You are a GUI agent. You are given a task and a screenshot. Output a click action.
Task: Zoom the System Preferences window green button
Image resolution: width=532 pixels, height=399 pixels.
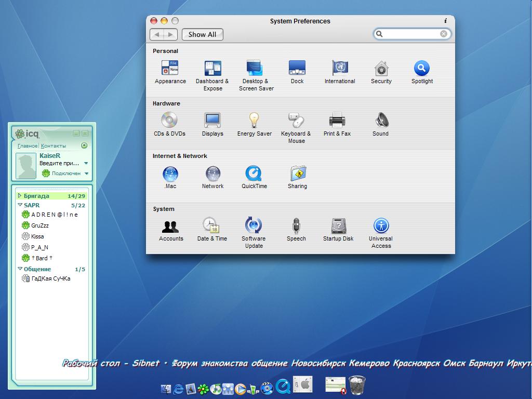tap(175, 21)
